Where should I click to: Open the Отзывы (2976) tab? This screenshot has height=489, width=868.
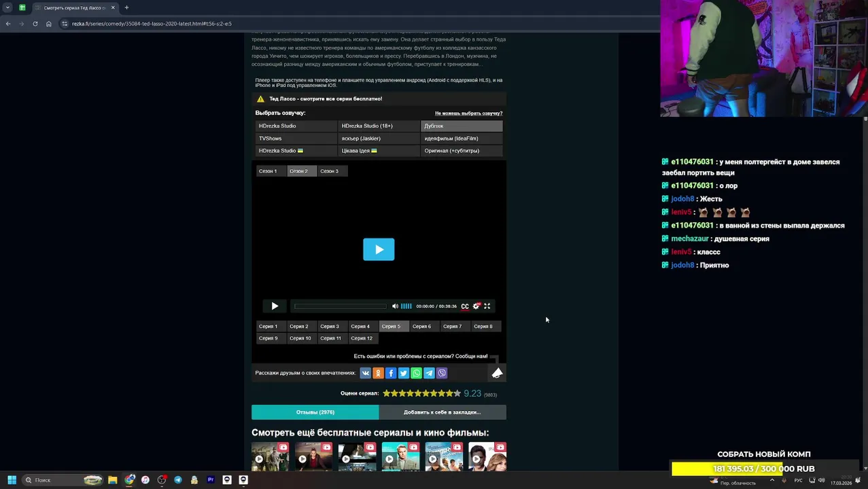tap(315, 412)
